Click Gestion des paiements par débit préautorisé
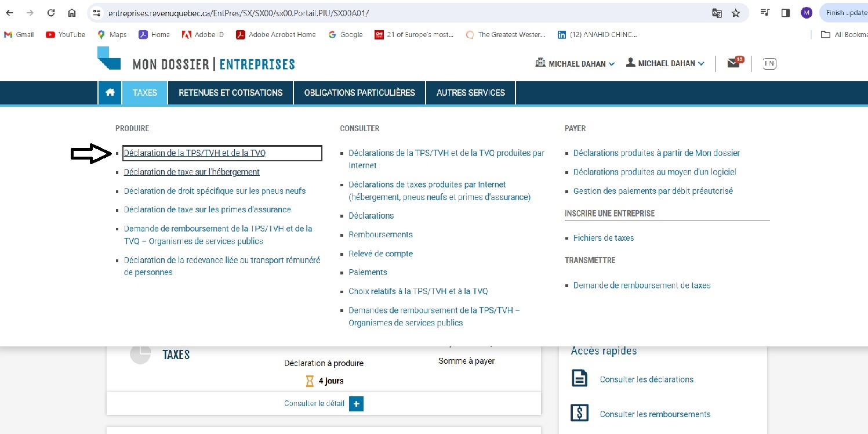868x434 pixels. coord(653,191)
